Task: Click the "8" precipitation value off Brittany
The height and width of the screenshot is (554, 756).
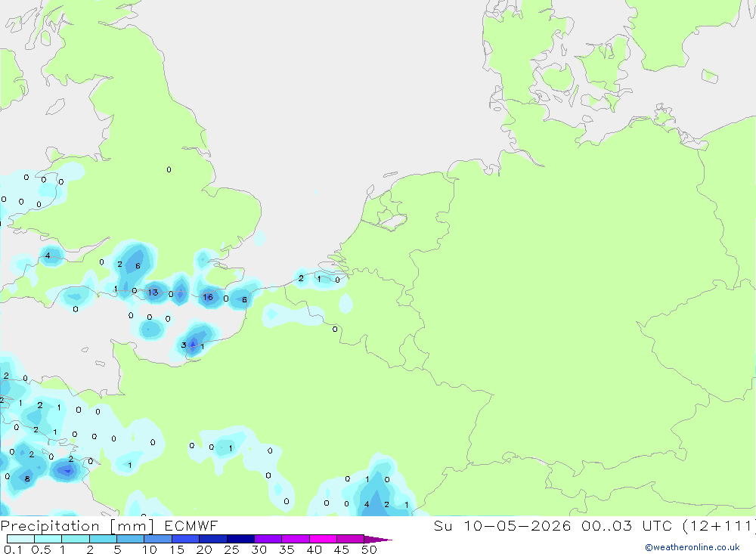Action: pyautogui.click(x=27, y=478)
